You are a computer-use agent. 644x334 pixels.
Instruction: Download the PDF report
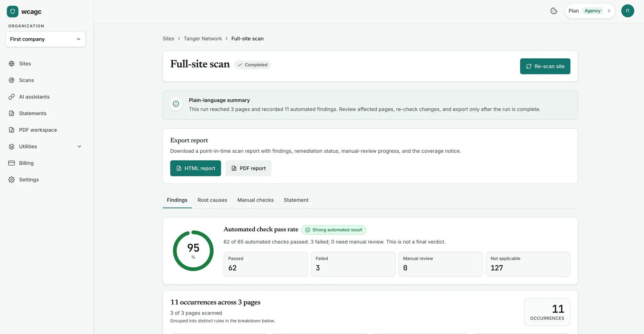(x=248, y=168)
